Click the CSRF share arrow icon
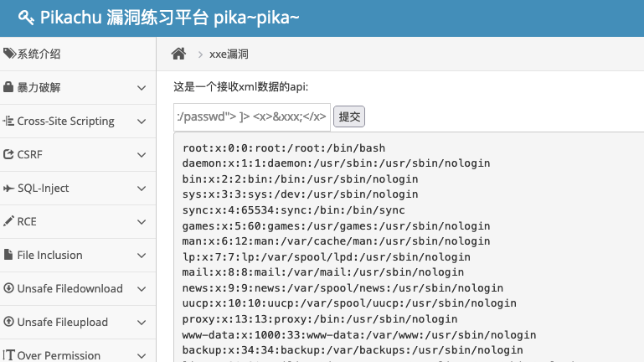 (8, 154)
